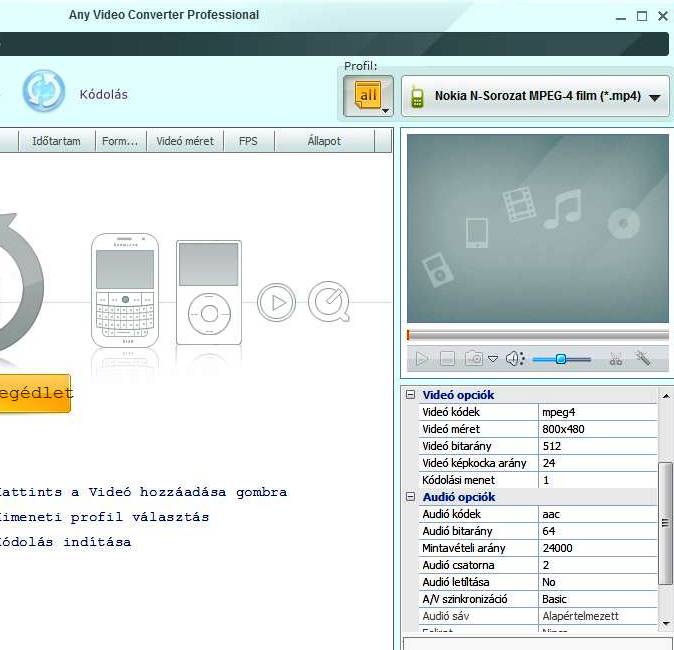This screenshot has width=674, height=650.
Task: Maximize the Any Video Converter window
Action: [x=642, y=16]
